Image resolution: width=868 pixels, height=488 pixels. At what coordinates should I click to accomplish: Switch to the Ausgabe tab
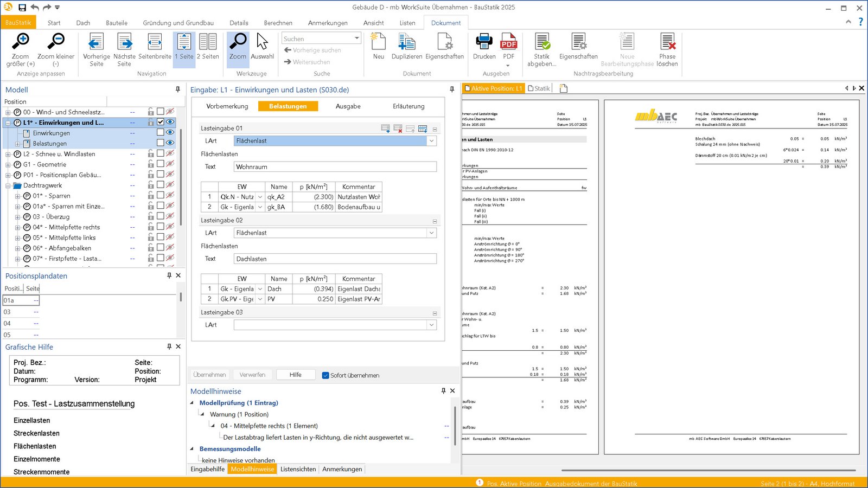348,106
